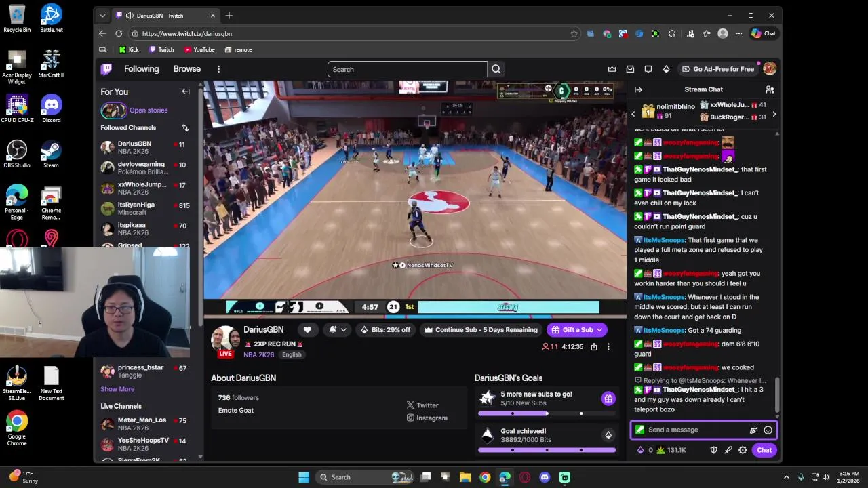The height and width of the screenshot is (488, 868).
Task: Open the Following tab
Action: (141, 69)
